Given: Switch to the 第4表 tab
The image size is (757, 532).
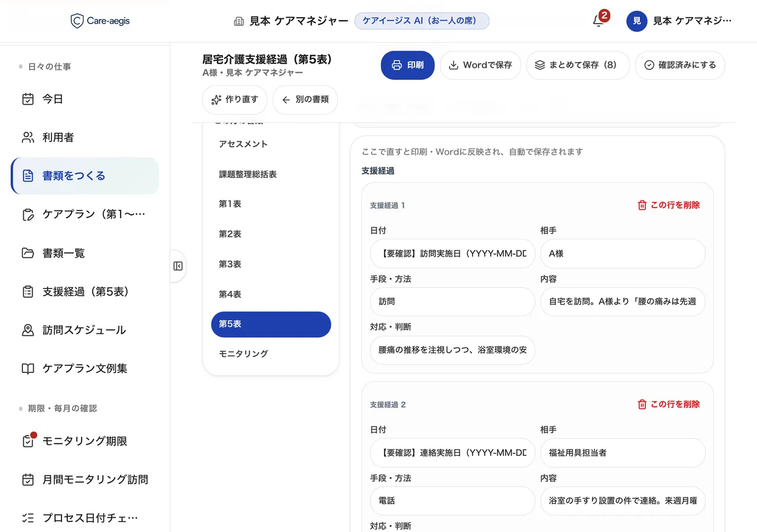Looking at the screenshot, I should click(271, 294).
